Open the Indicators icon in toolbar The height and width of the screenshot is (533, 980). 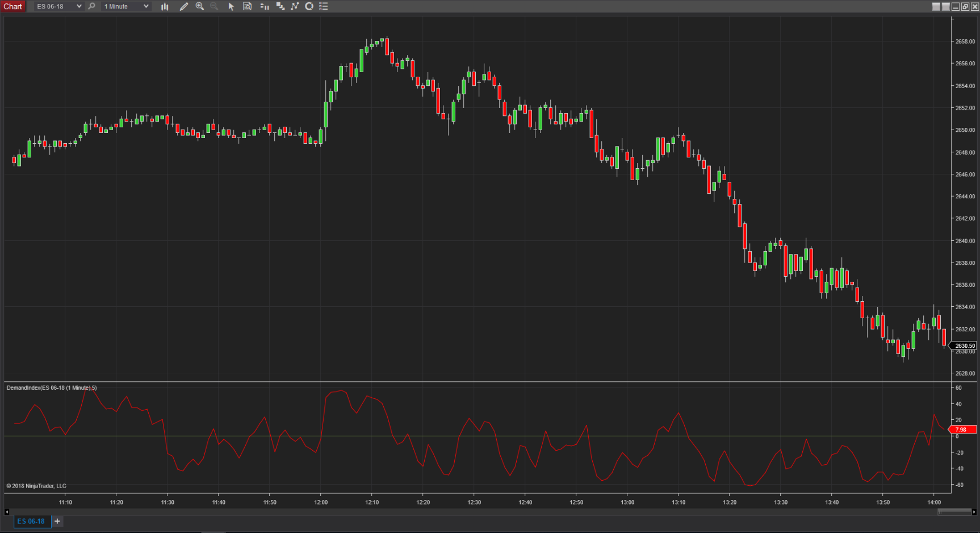(280, 6)
